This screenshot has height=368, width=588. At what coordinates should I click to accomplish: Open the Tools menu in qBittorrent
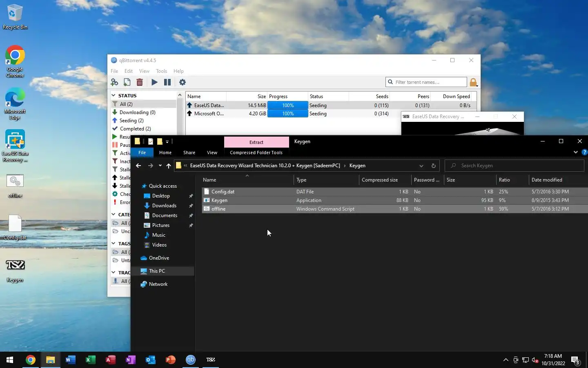tap(161, 71)
